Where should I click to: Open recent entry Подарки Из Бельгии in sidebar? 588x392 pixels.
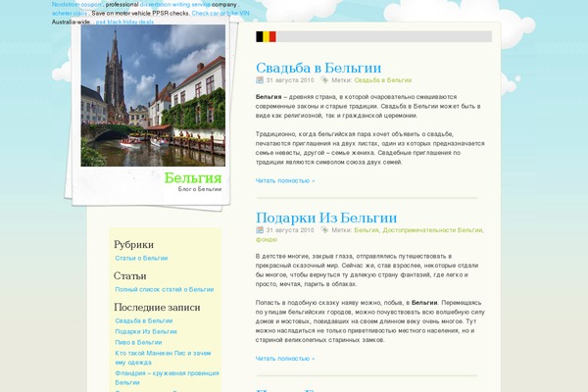point(146,331)
